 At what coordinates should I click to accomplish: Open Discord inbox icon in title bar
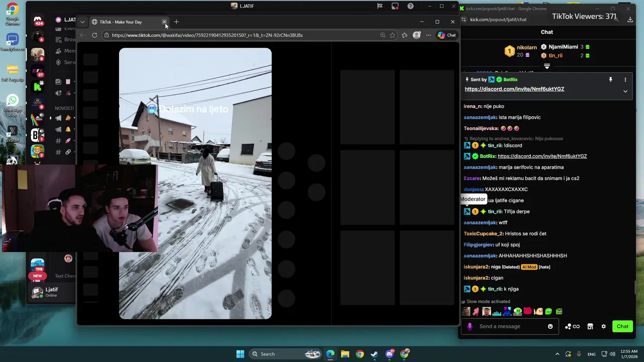395,6
